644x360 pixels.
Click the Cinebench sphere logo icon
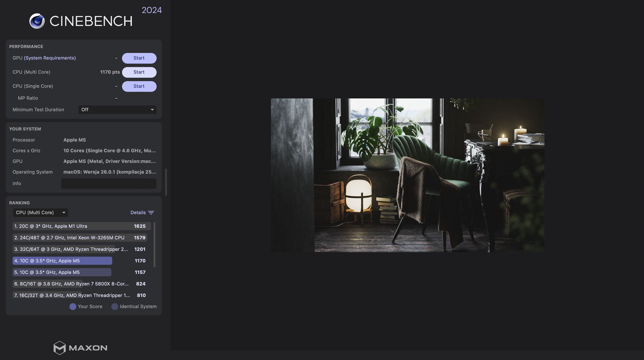point(37,21)
